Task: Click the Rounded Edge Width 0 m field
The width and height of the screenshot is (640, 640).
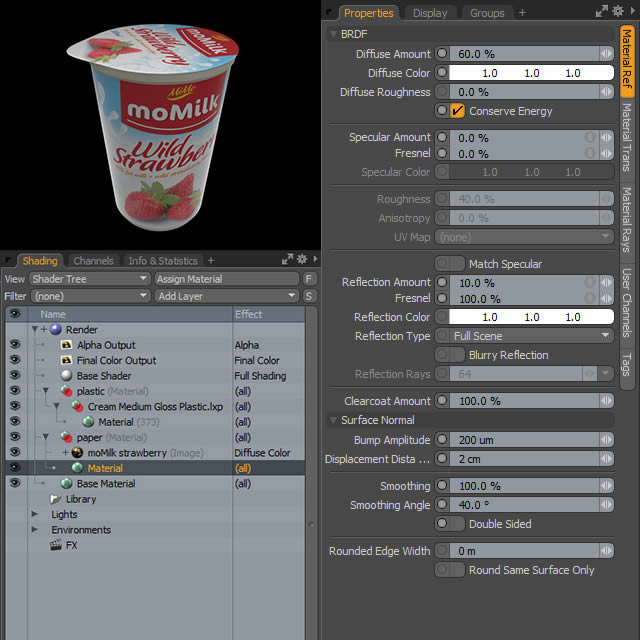Action: [524, 551]
